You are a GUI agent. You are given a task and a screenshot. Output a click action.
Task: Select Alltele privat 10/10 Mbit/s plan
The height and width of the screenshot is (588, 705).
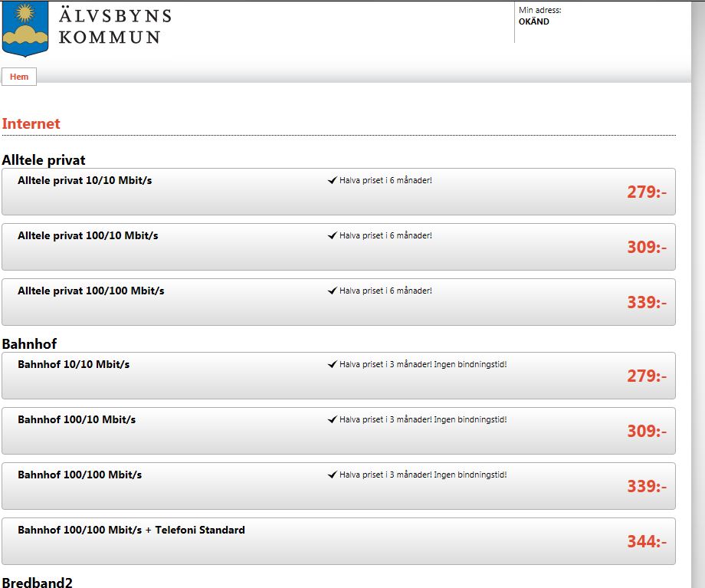click(339, 192)
